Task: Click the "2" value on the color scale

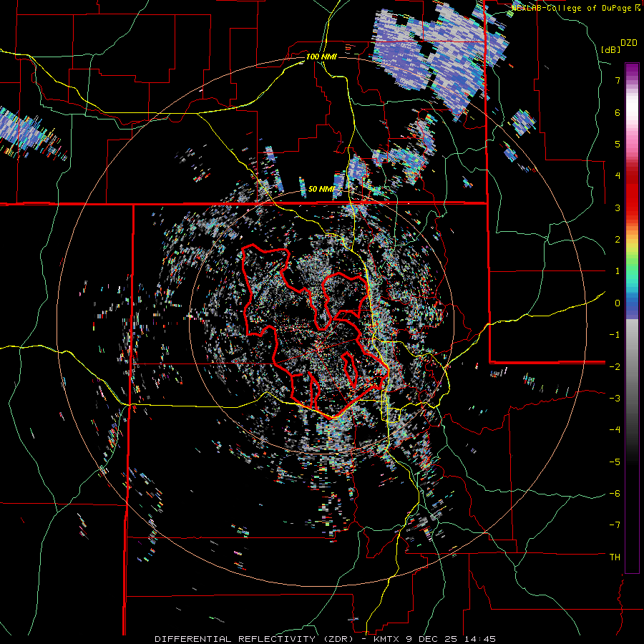Action: coord(618,240)
